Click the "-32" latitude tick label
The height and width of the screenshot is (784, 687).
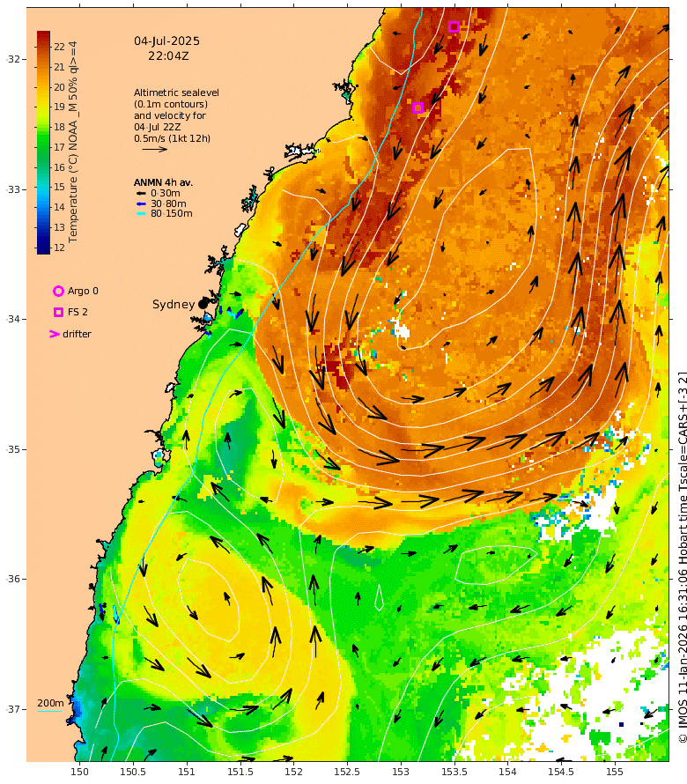(x=13, y=59)
